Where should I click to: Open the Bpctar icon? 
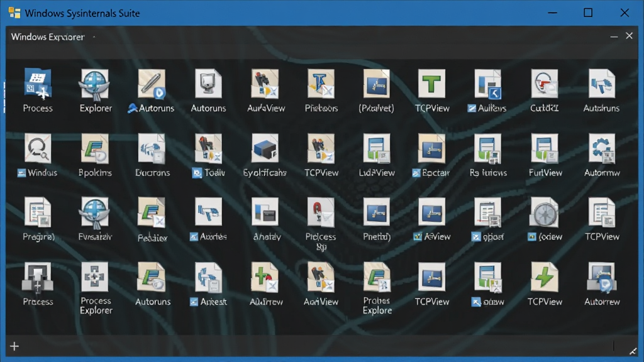[431, 148]
